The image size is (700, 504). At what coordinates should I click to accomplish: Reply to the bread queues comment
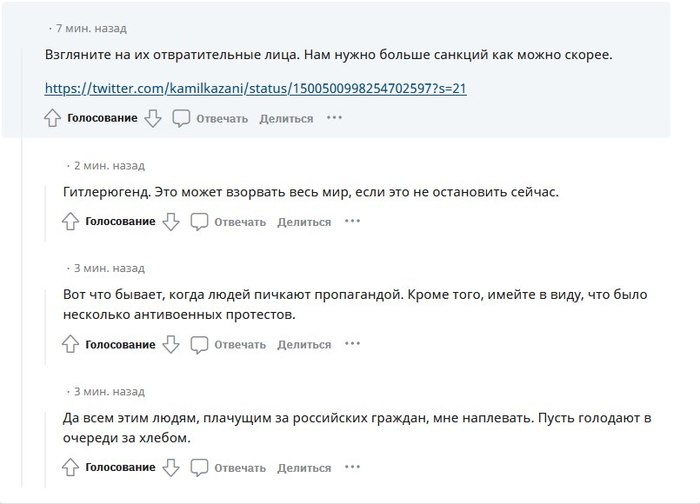229,468
